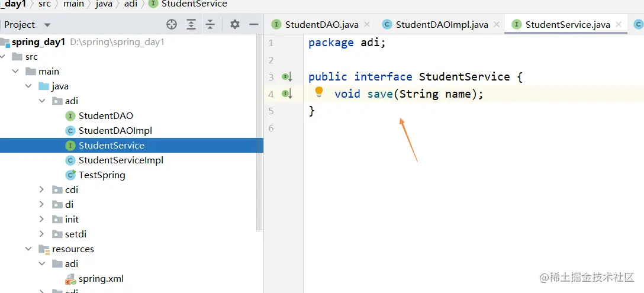644x293 pixels.
Task: Click StudentService breadcrumb at top
Action: pyautogui.click(x=194, y=4)
